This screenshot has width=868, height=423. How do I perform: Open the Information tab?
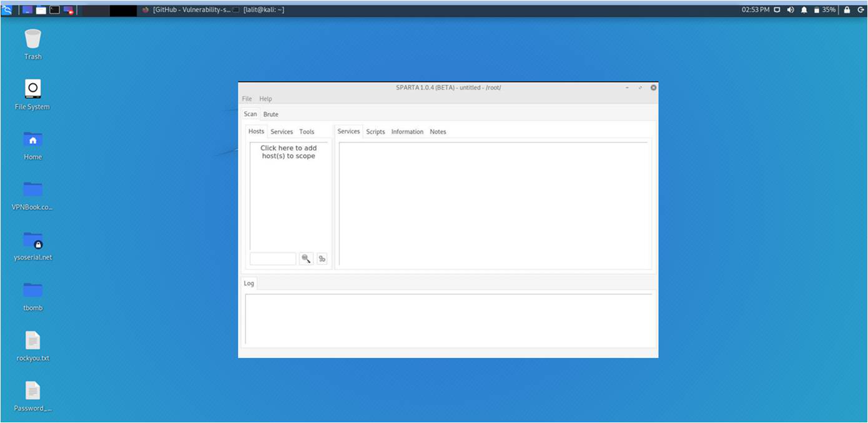click(407, 132)
